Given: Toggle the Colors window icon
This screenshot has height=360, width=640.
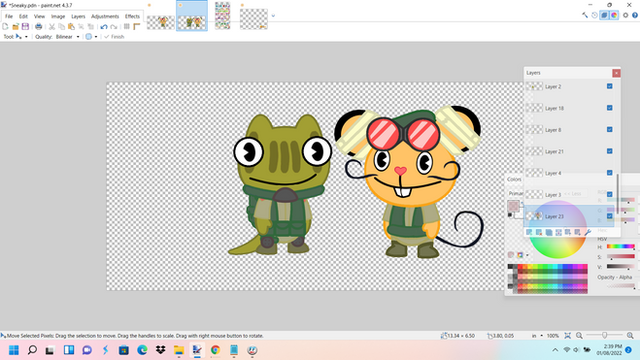Looking at the screenshot, I should (x=614, y=16).
